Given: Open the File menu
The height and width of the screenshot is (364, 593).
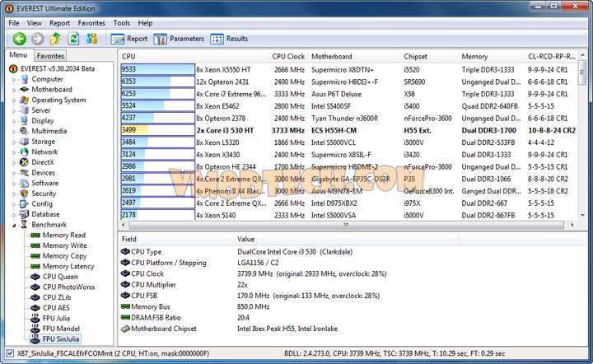Looking at the screenshot, I should click(x=14, y=23).
